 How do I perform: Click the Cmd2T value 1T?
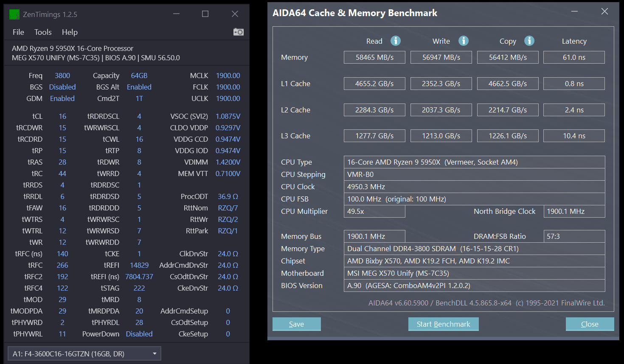click(x=139, y=98)
